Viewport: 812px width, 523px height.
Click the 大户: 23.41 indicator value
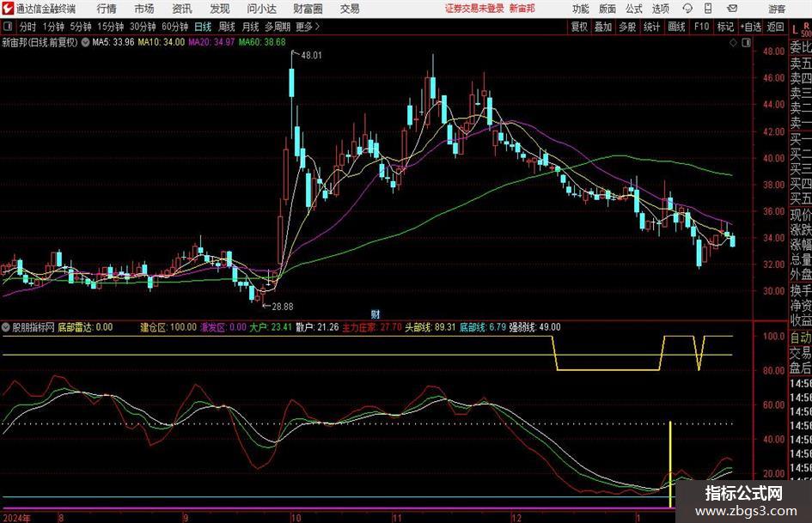tap(271, 327)
